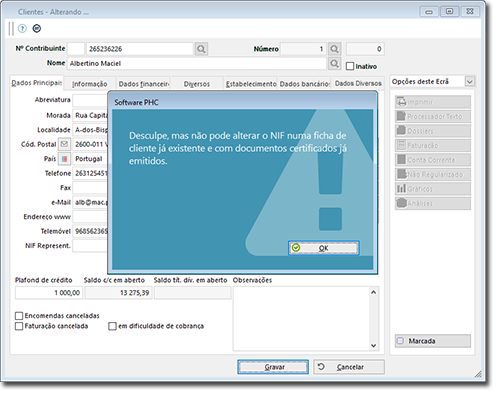Click the Endereço www field

90,217
